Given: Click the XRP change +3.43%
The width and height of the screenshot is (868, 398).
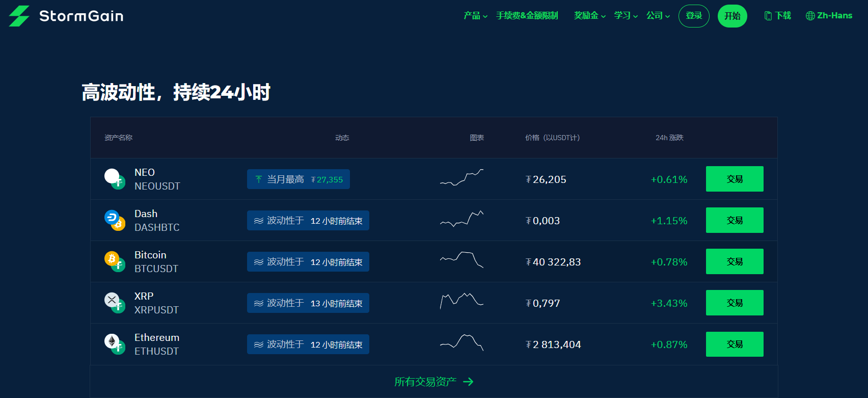Looking at the screenshot, I should pyautogui.click(x=669, y=303).
